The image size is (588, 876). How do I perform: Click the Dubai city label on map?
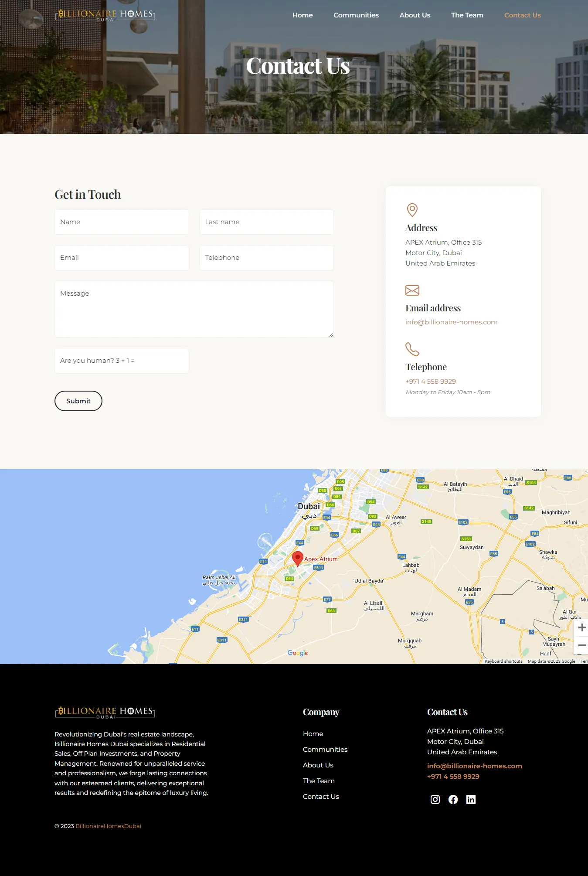(309, 507)
